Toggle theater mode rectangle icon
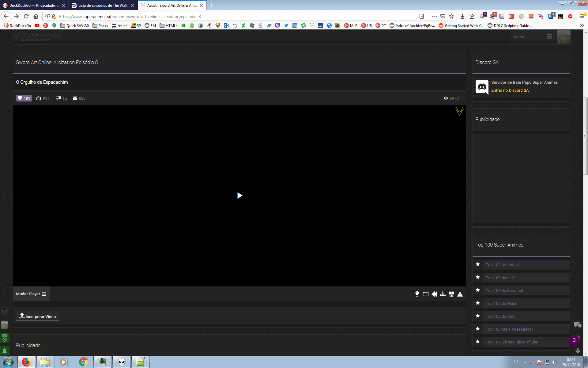Image resolution: width=588 pixels, height=368 pixels. 425,294
